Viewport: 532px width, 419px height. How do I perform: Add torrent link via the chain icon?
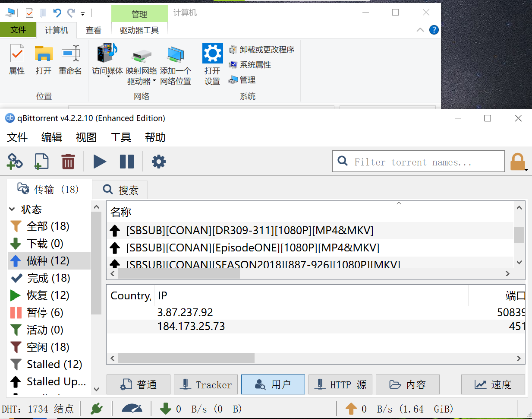(15, 162)
